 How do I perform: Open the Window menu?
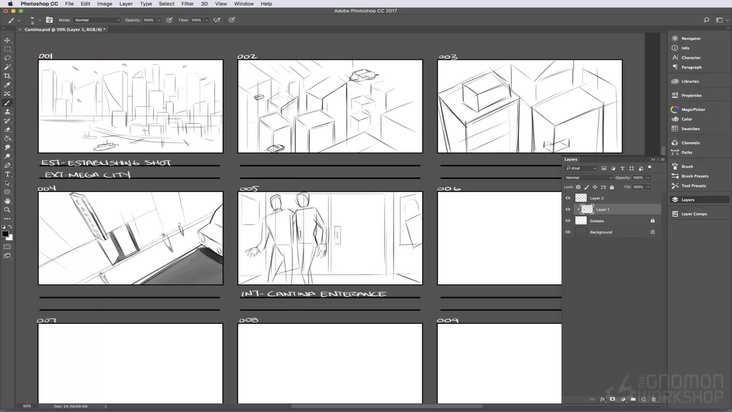[x=244, y=4]
